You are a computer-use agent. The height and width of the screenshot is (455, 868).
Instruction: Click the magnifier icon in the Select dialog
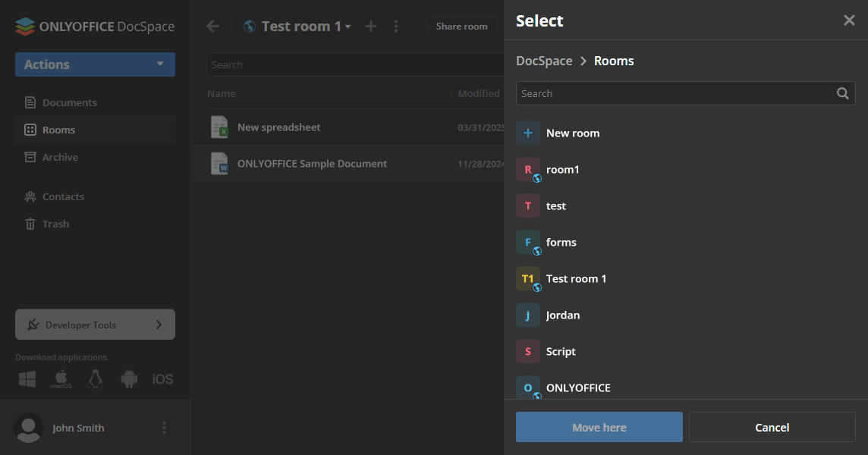tap(842, 93)
